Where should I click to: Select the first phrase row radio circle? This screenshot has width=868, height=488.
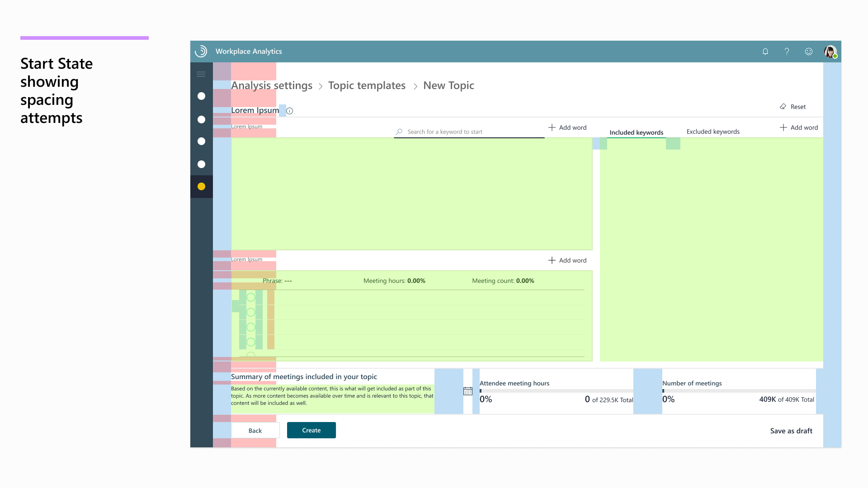coord(250,297)
